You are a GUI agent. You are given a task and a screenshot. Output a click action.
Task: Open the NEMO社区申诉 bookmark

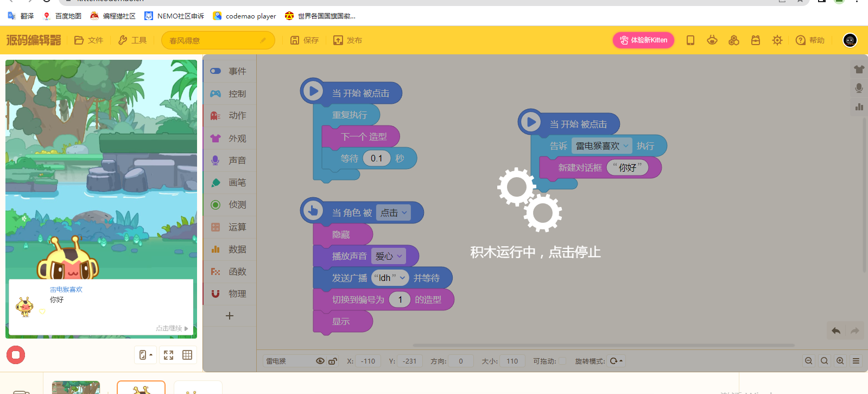[174, 16]
